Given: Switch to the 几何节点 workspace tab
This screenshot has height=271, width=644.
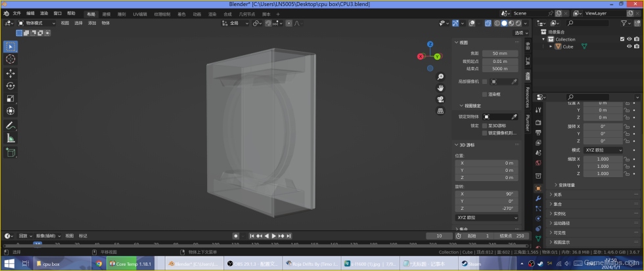Looking at the screenshot, I should point(247,14).
